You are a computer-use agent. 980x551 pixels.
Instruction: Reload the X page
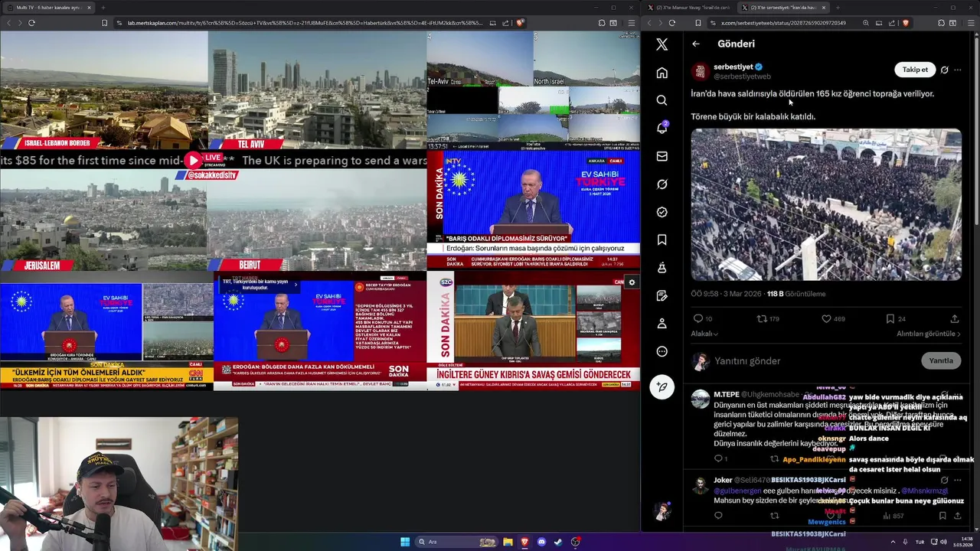671,23
